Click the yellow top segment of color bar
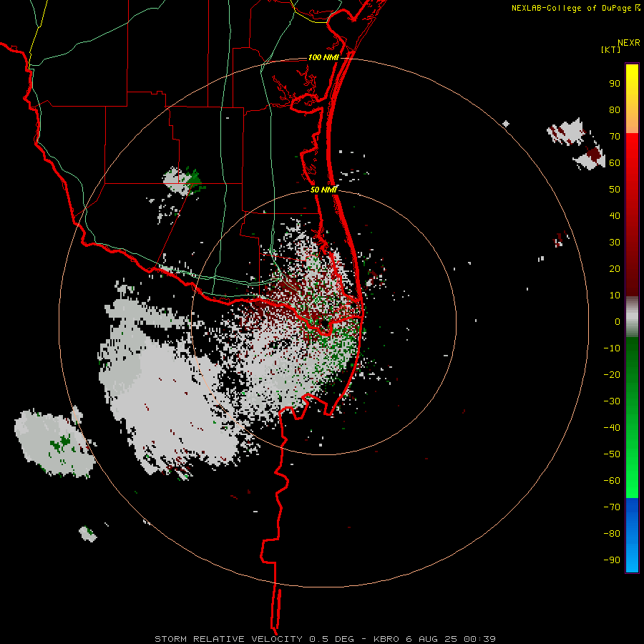644x644 pixels. 632,99
